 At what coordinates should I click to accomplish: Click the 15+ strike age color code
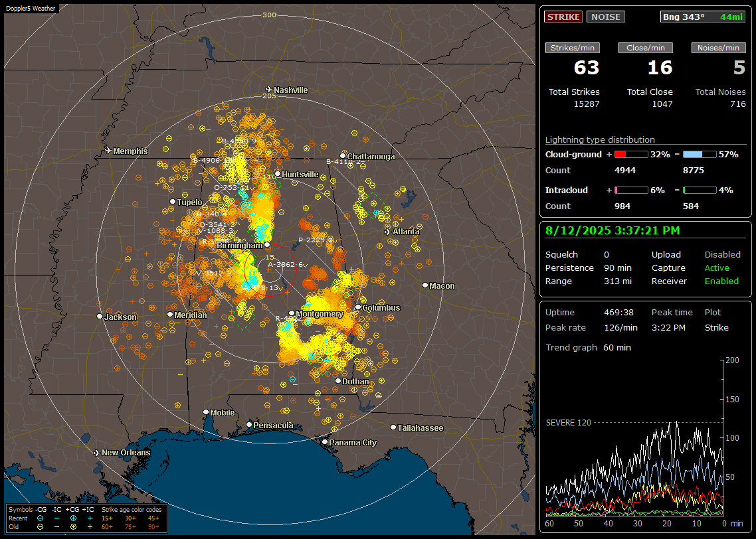107,518
